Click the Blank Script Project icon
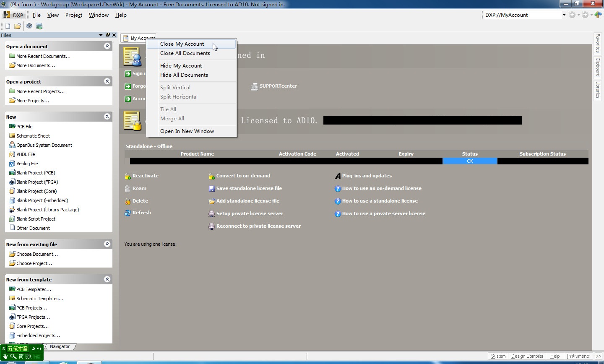The height and width of the screenshot is (364, 604). pos(12,218)
